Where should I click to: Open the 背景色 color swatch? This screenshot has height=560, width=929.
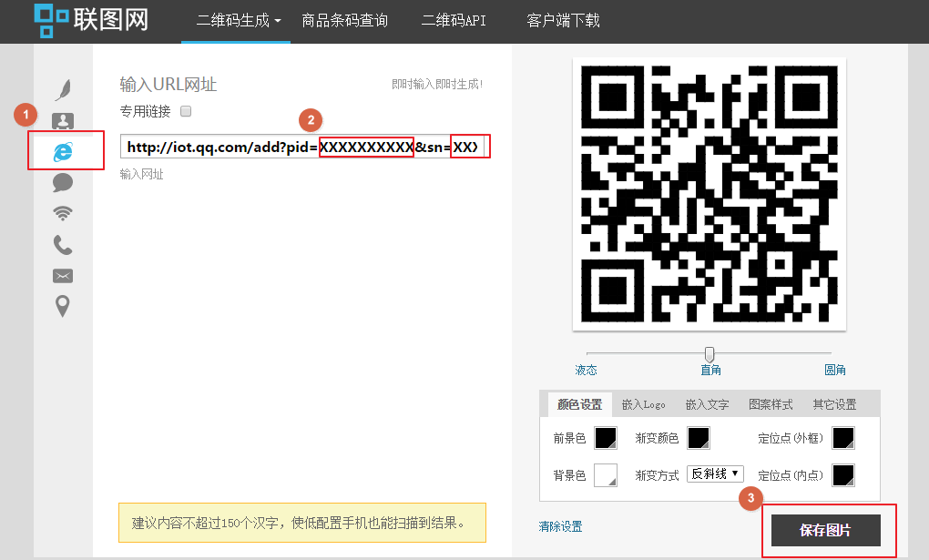point(606,475)
